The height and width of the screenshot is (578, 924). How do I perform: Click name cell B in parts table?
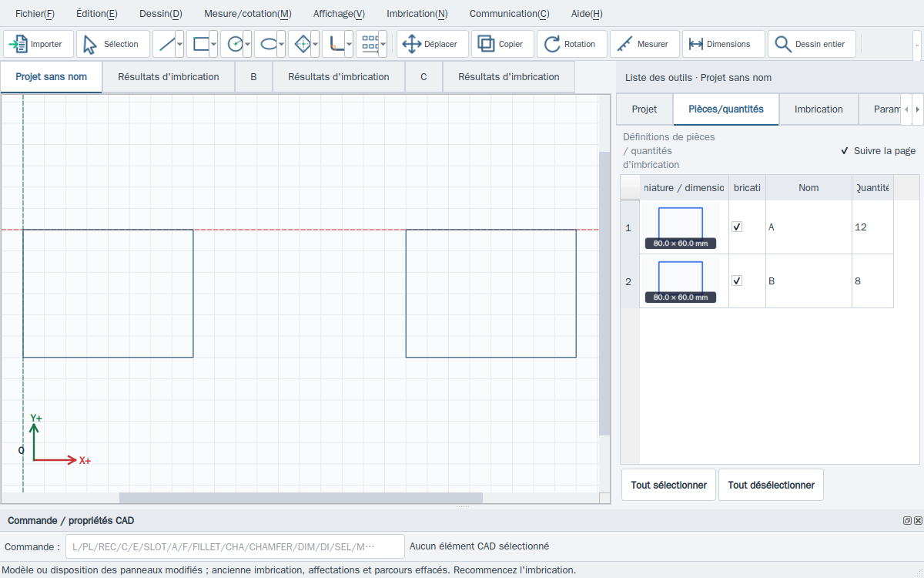click(x=808, y=281)
